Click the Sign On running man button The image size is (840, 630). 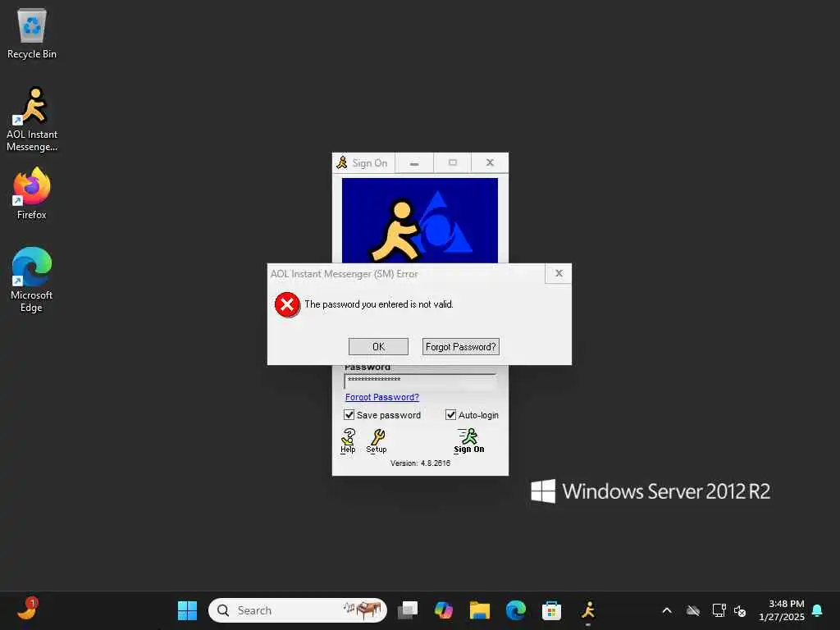468,441
